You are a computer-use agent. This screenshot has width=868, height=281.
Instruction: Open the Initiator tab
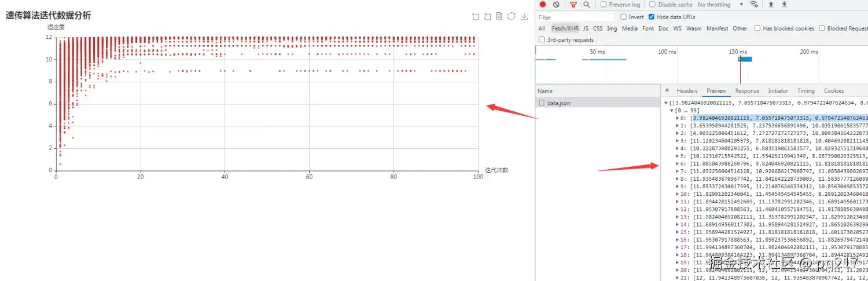pos(778,90)
